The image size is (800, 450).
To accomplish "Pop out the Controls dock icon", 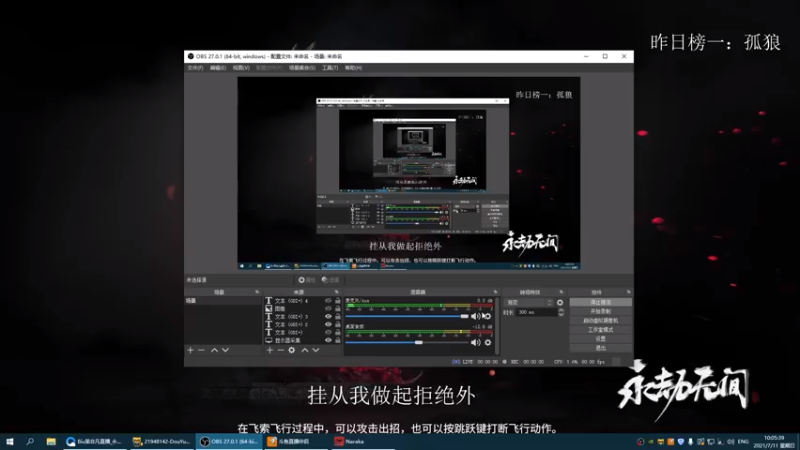I will (x=629, y=292).
